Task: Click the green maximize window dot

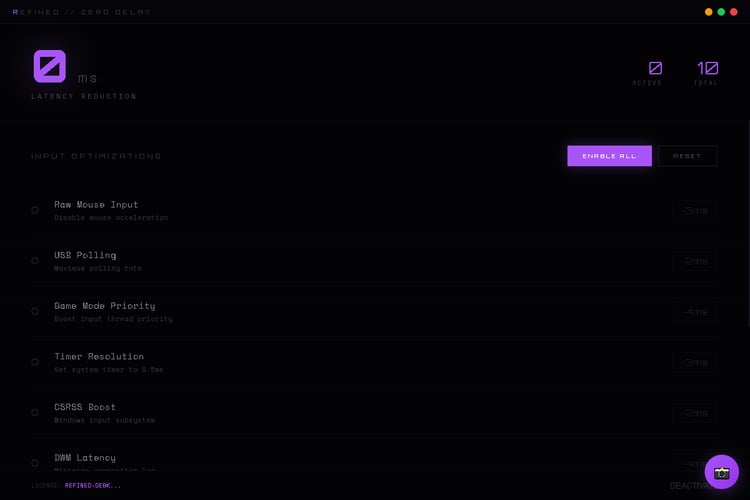Action: (721, 12)
